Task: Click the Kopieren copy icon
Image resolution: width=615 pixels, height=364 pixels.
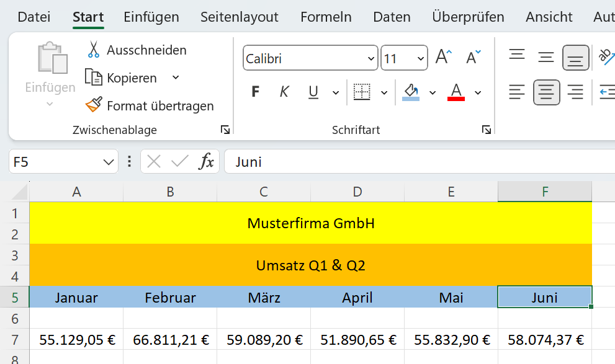Action: [94, 78]
